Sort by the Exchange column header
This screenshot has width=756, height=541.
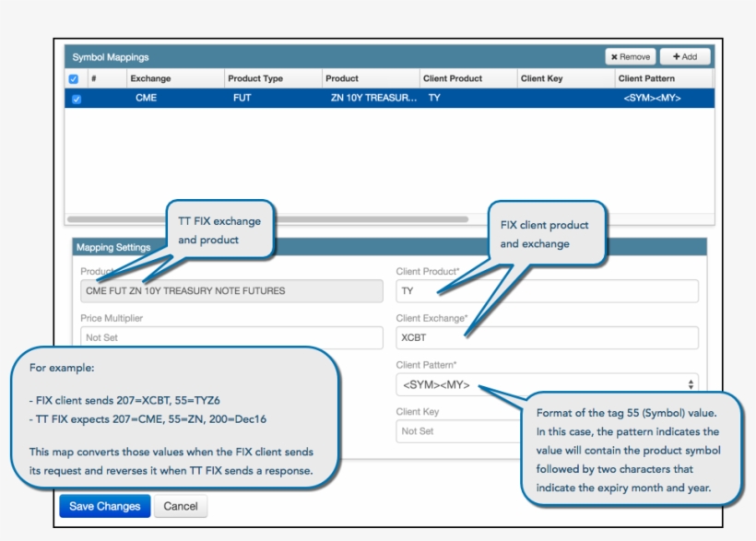[x=150, y=79]
